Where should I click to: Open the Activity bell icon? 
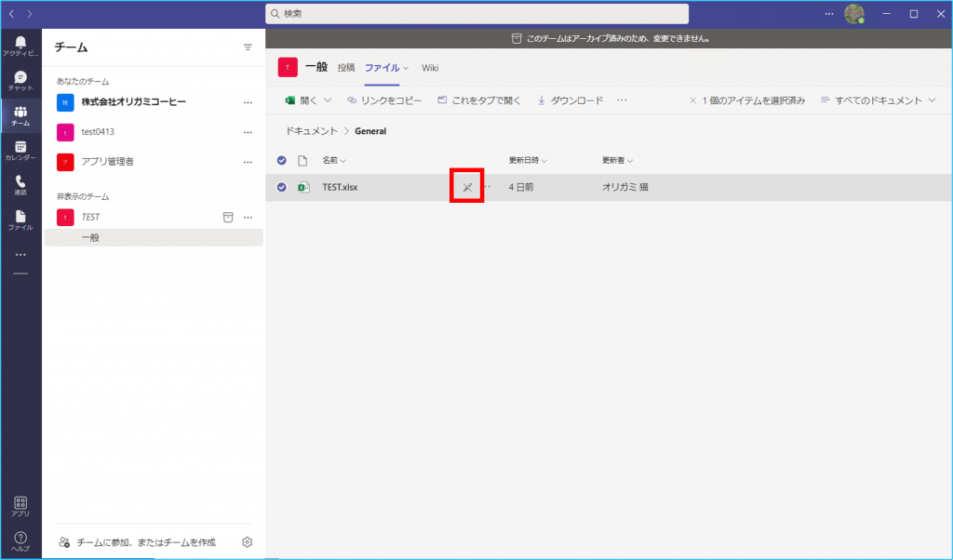[x=20, y=47]
